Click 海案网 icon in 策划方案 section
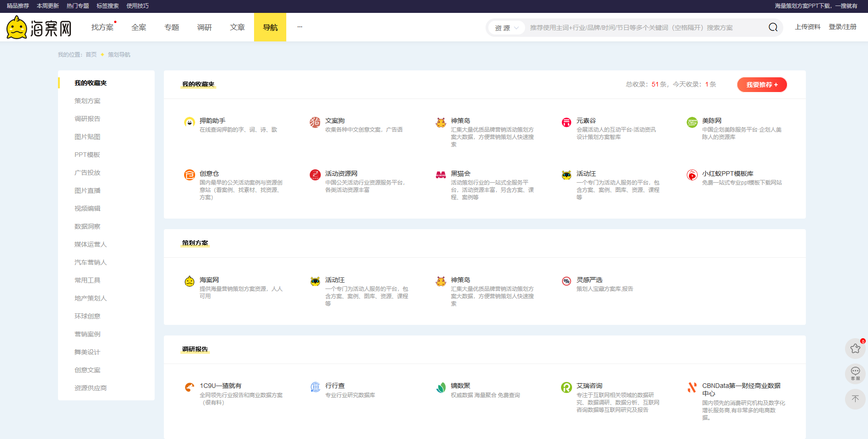Viewport: 868px width, 439px height. click(190, 281)
